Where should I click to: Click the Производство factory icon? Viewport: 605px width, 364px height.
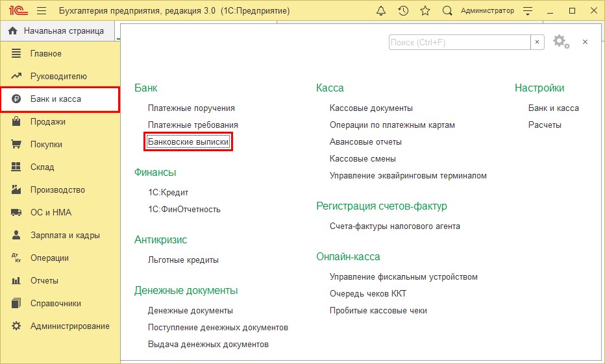(16, 189)
